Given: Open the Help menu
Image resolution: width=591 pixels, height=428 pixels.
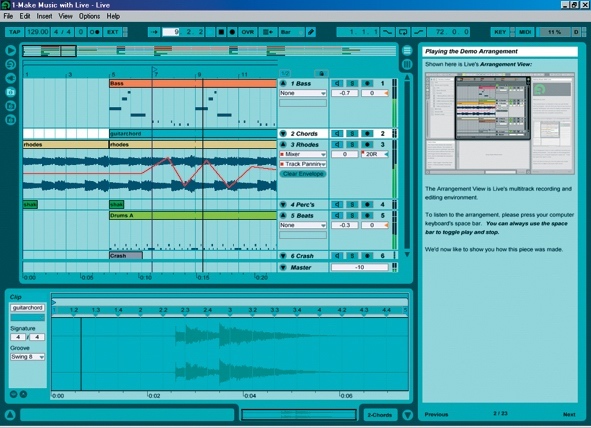Looking at the screenshot, I should click(113, 16).
